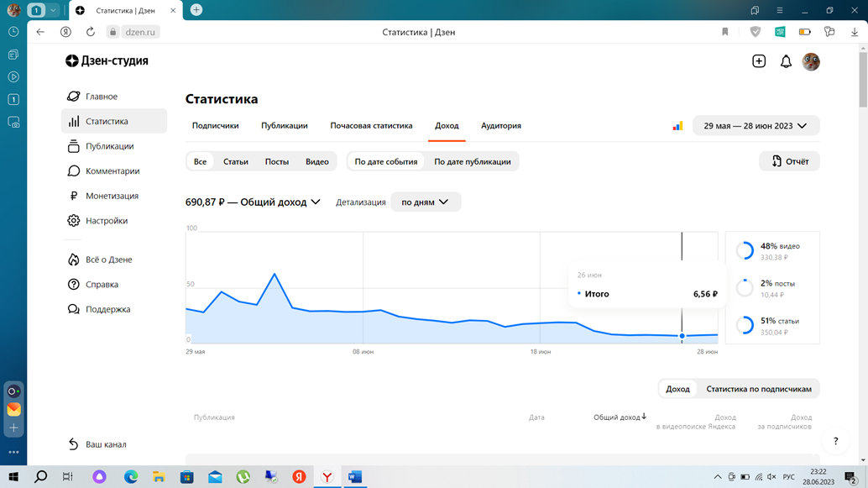Image resolution: width=868 pixels, height=488 pixels.
Task: Open the Yandex home button in toolbar
Action: pos(65,32)
